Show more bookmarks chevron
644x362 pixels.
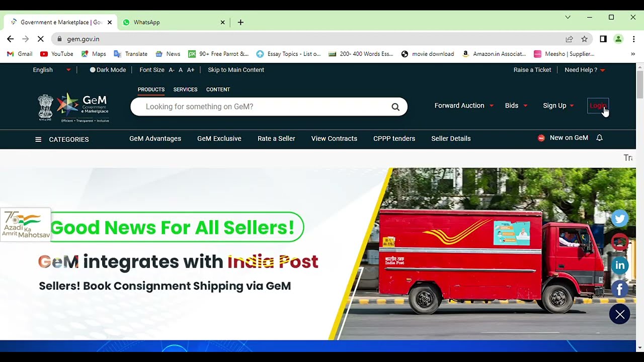click(x=633, y=54)
